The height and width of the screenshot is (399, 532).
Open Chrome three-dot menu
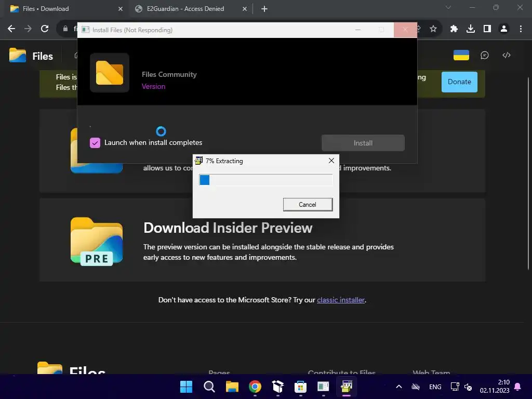pos(521,29)
